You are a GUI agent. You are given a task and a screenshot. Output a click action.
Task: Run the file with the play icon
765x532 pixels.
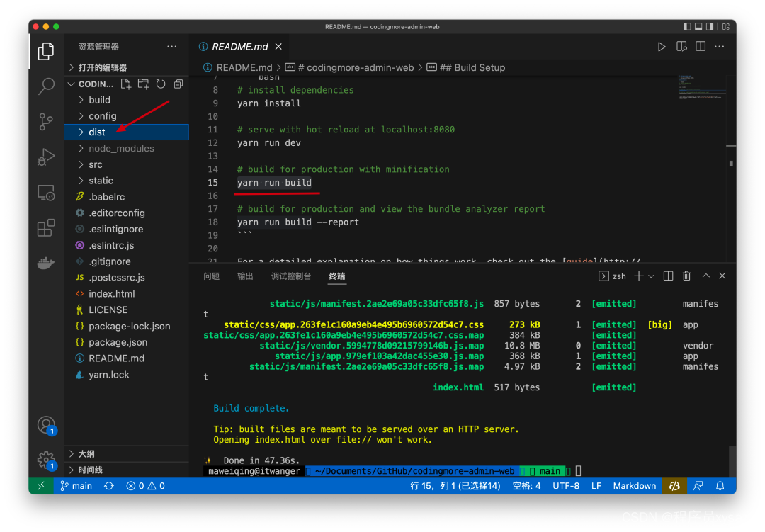pyautogui.click(x=661, y=46)
